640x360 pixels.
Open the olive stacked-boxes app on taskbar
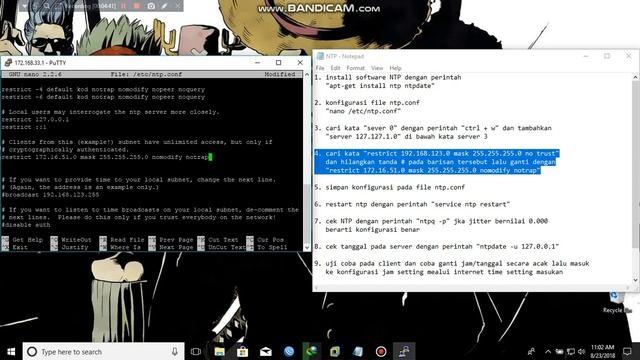click(335, 351)
